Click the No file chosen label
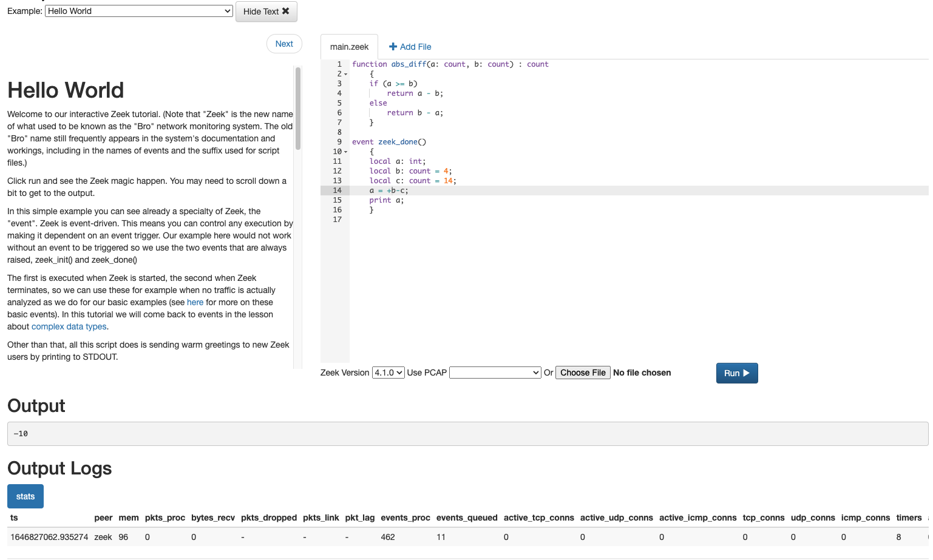The height and width of the screenshot is (560, 933). pos(642,373)
